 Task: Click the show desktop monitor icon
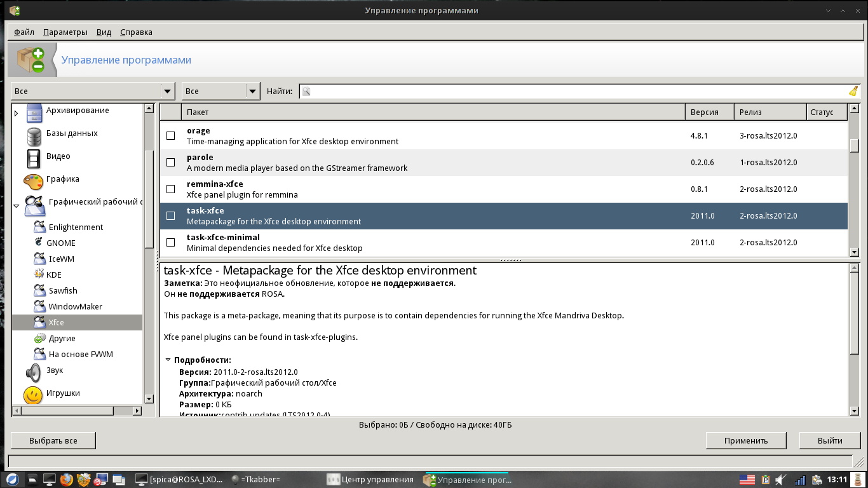pyautogui.click(x=50, y=479)
